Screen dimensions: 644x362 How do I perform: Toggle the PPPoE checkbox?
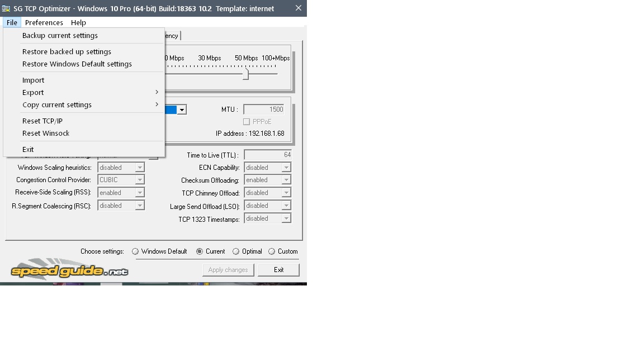coord(247,122)
